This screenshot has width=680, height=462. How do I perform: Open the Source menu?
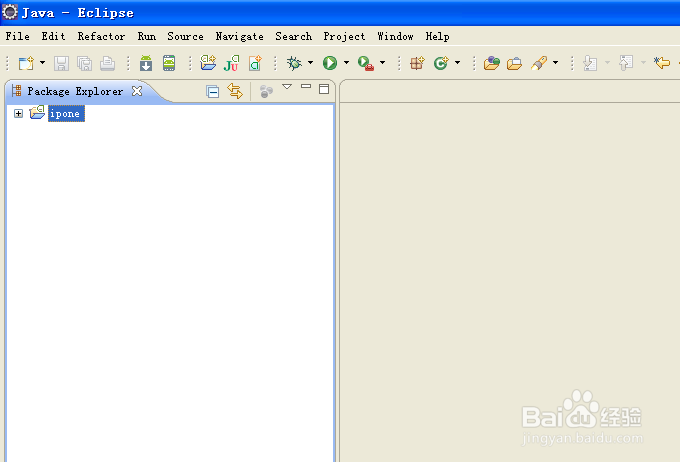click(186, 36)
